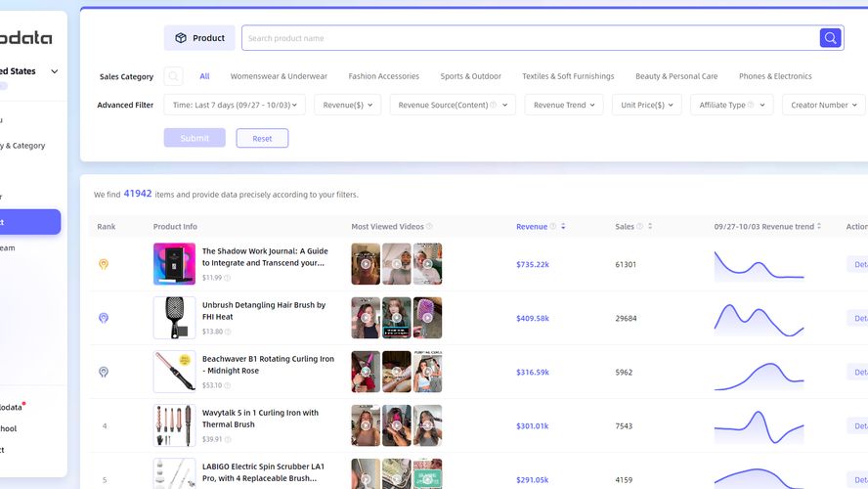The image size is (868, 489).
Task: Select the Beauty & Personal Care category
Action: (676, 76)
